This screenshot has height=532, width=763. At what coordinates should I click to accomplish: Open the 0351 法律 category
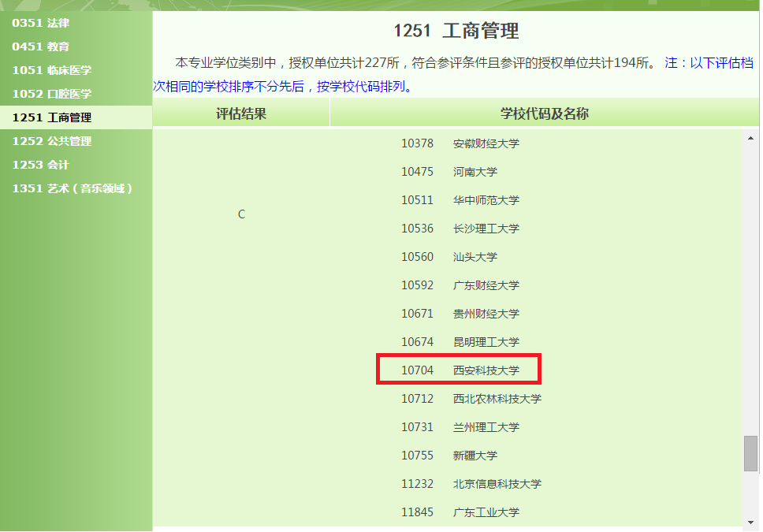pyautogui.click(x=41, y=23)
